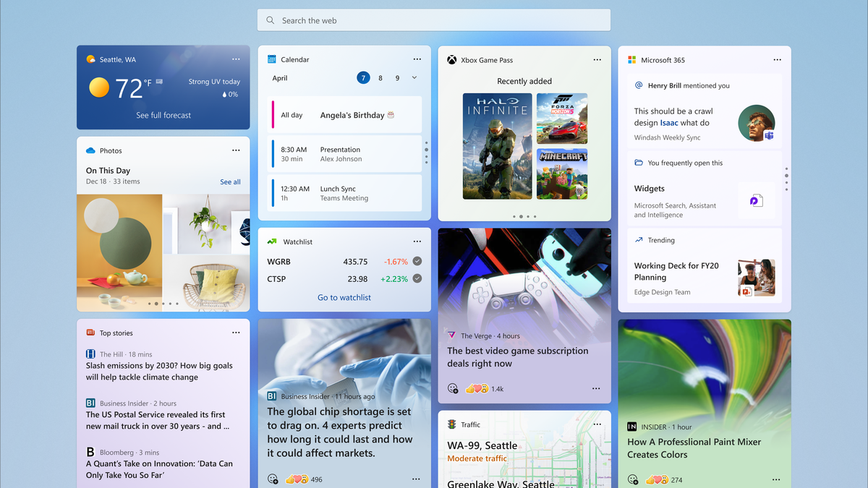Toggle the checkmark next to WGRB stock
This screenshot has width=868, height=488.
(417, 261)
